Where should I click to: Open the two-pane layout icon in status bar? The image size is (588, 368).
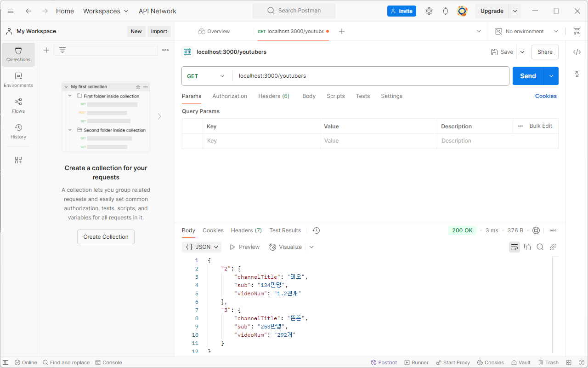[x=569, y=362]
